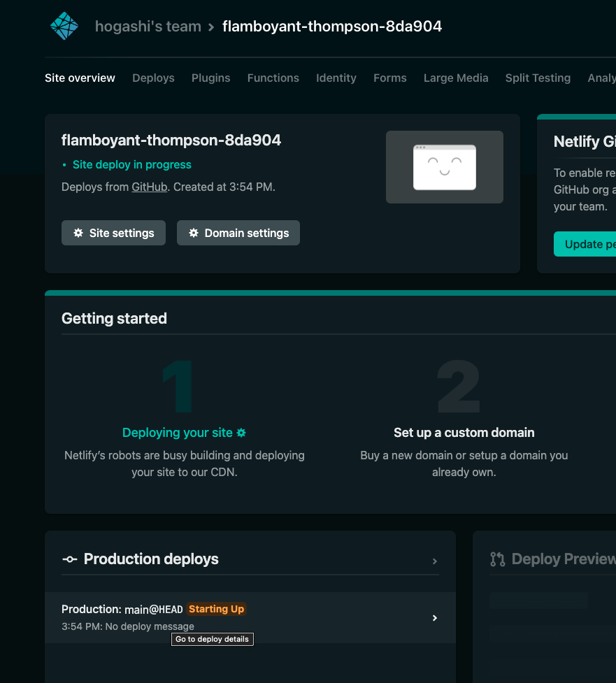Click the spinning gear beside Deploying your site
The height and width of the screenshot is (683, 616).
click(x=241, y=433)
